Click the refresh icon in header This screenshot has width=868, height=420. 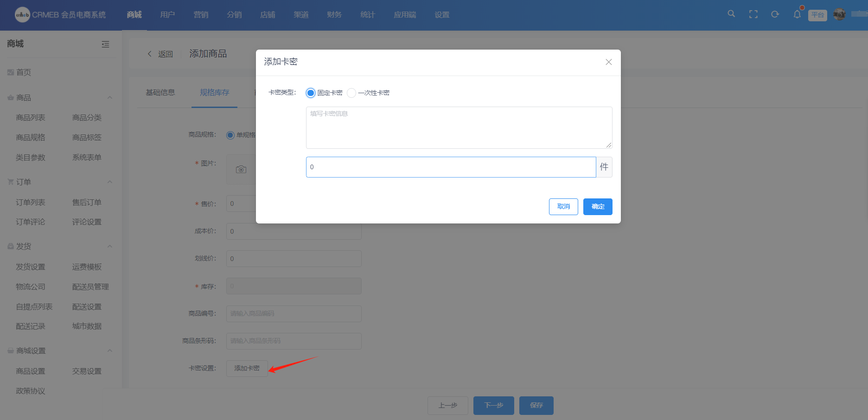(x=775, y=14)
